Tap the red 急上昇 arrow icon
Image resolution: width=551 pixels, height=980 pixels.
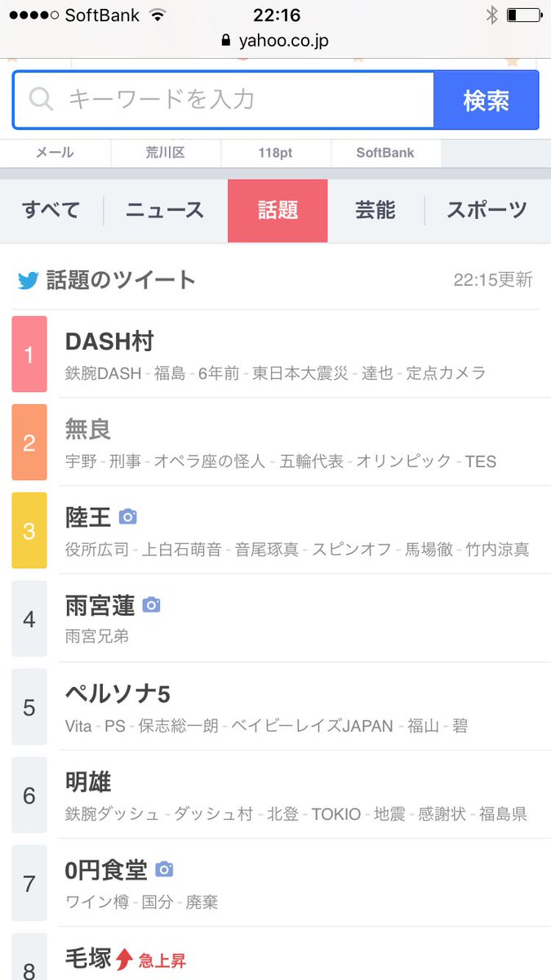tap(124, 958)
